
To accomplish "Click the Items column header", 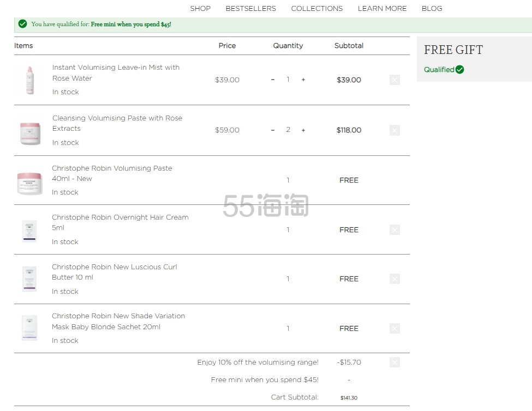I will tap(23, 45).
